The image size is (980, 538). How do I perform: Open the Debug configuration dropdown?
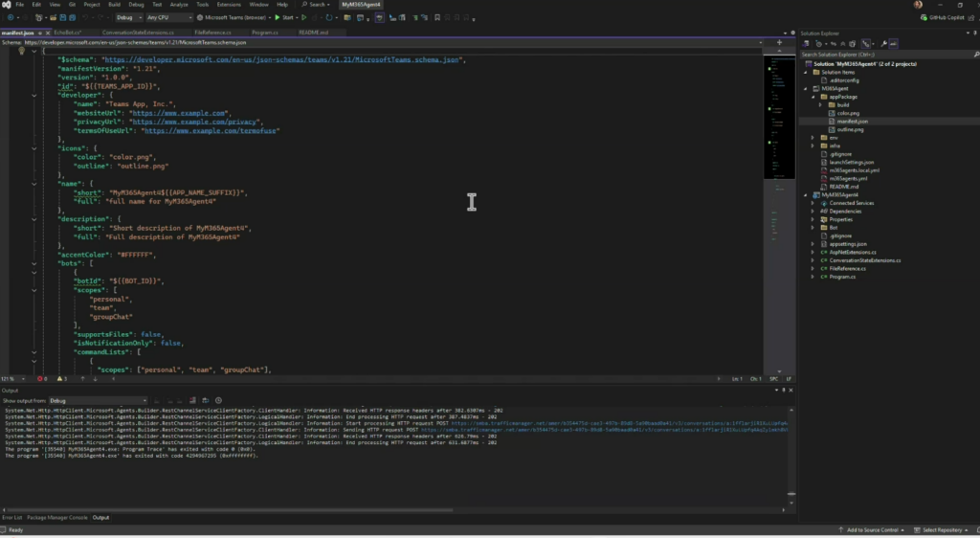pos(129,17)
